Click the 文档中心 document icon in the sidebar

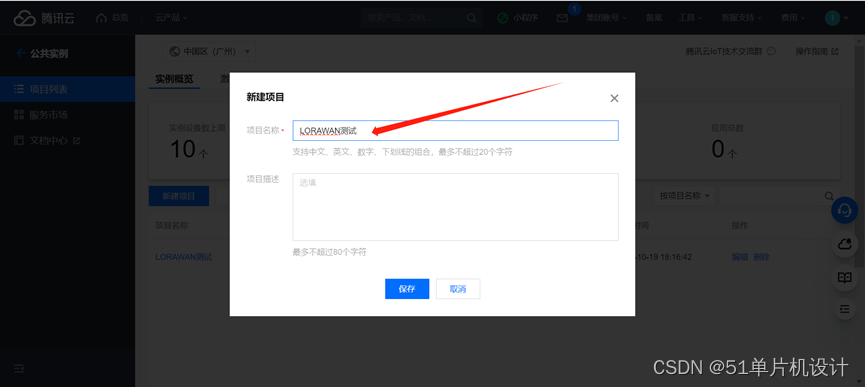tap(19, 141)
